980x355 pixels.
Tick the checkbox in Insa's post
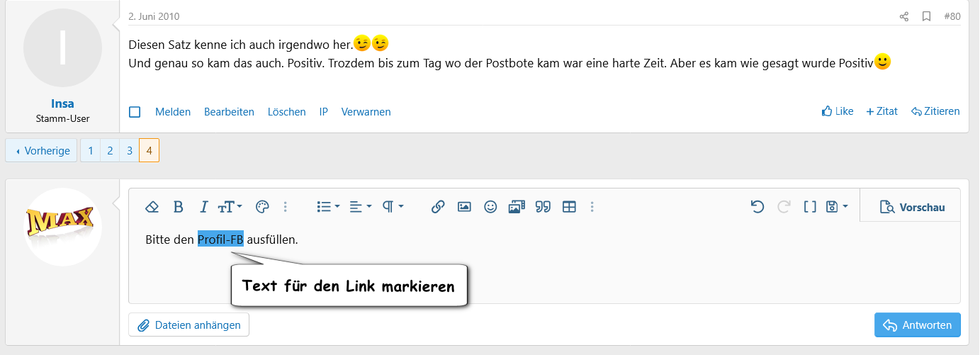(x=135, y=112)
